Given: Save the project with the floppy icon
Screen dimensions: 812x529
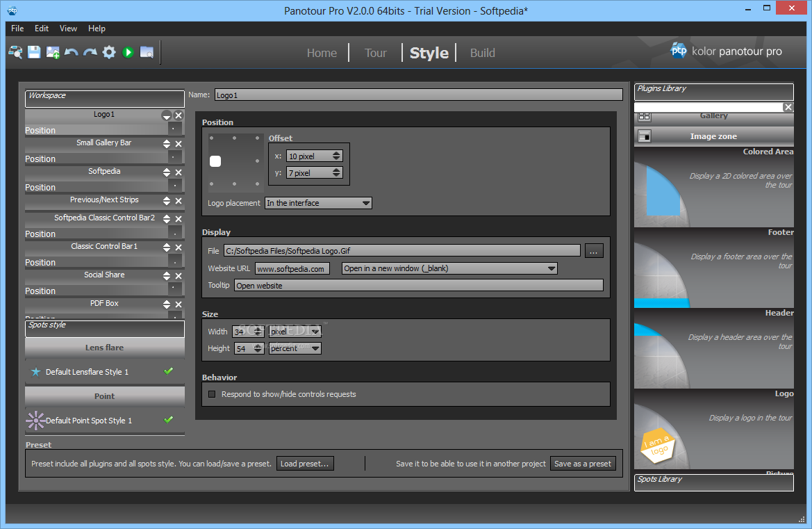Looking at the screenshot, I should [x=34, y=52].
